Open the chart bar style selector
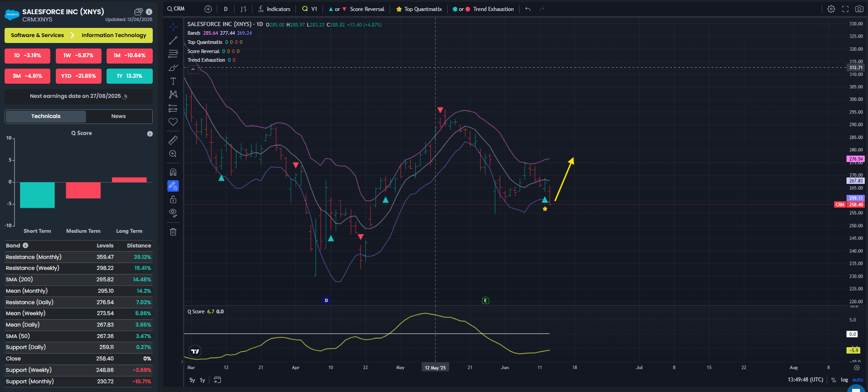The height and width of the screenshot is (392, 868). (x=243, y=9)
